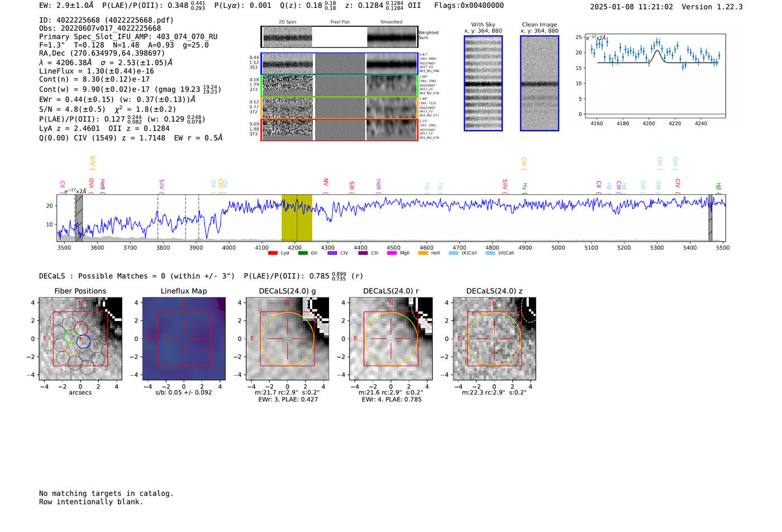This screenshot has height=532, width=782.
Task: Open the DECaLS z-band cutout
Action: 494,339
